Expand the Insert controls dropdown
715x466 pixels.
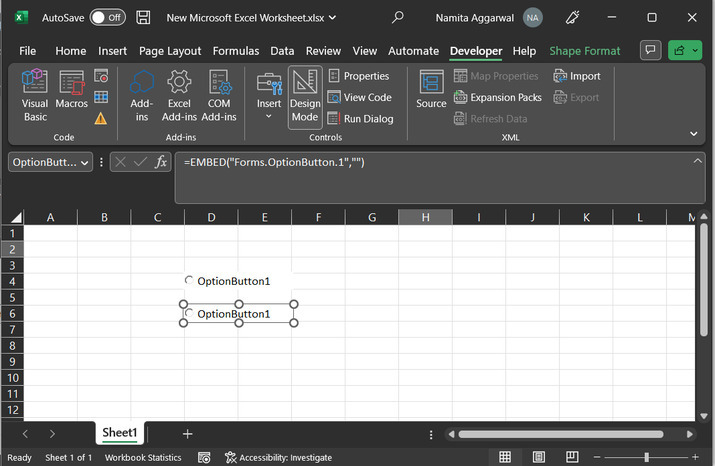(269, 116)
